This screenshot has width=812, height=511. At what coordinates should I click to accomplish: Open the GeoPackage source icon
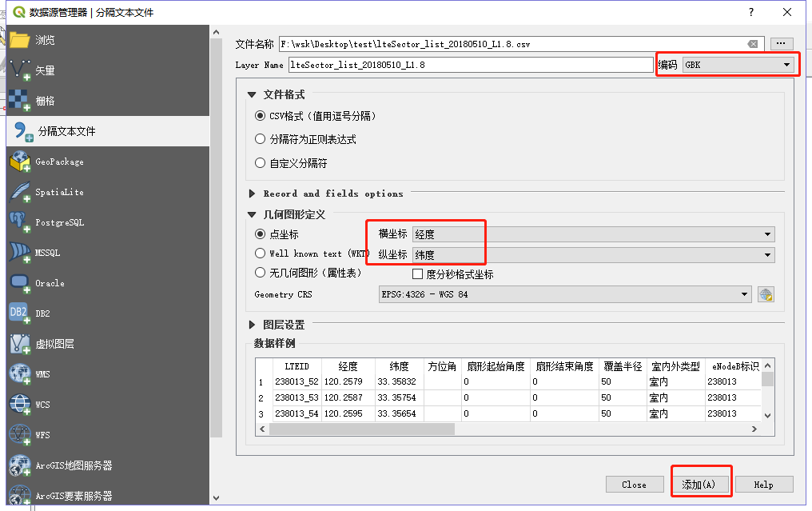point(20,162)
